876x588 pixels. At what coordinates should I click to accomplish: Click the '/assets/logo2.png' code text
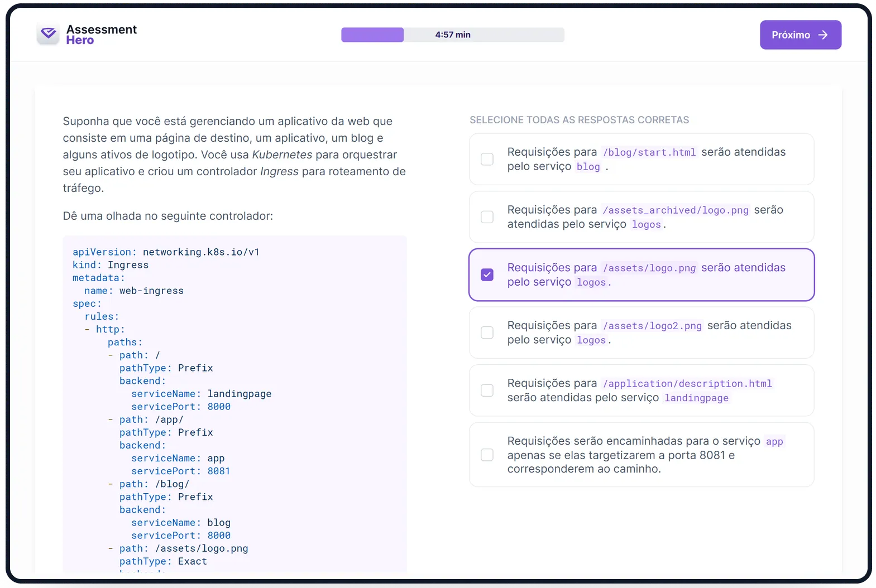[652, 326]
